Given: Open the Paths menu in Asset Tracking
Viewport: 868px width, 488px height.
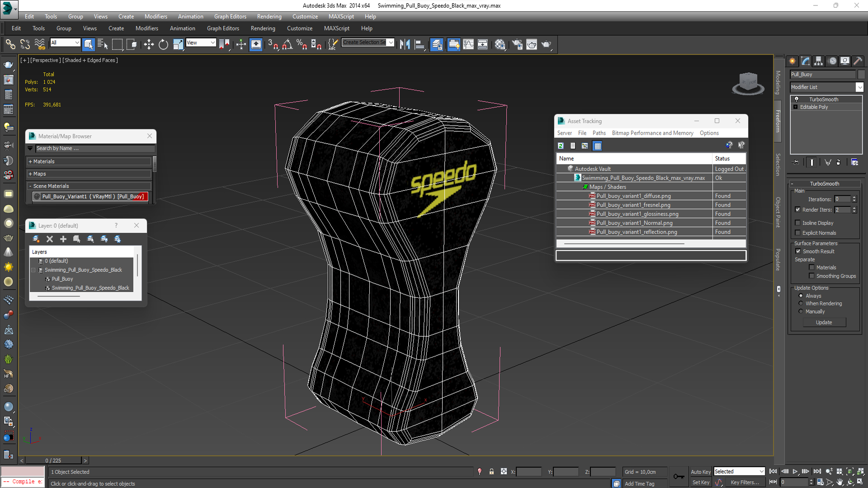Looking at the screenshot, I should [599, 133].
